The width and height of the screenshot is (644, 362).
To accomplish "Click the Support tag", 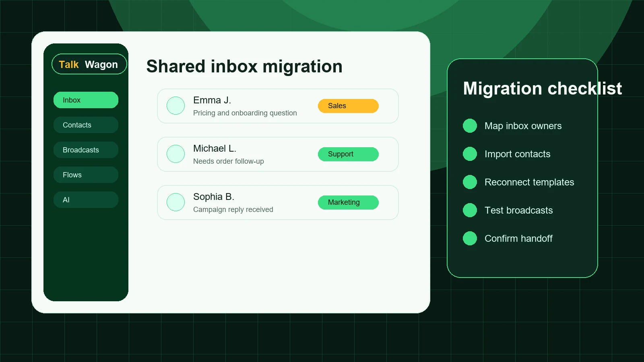I will (x=348, y=154).
